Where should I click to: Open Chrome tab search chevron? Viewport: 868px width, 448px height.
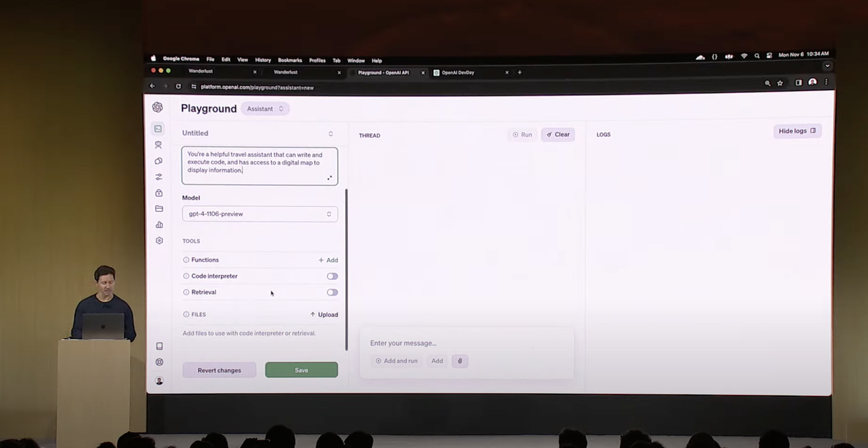(x=827, y=66)
